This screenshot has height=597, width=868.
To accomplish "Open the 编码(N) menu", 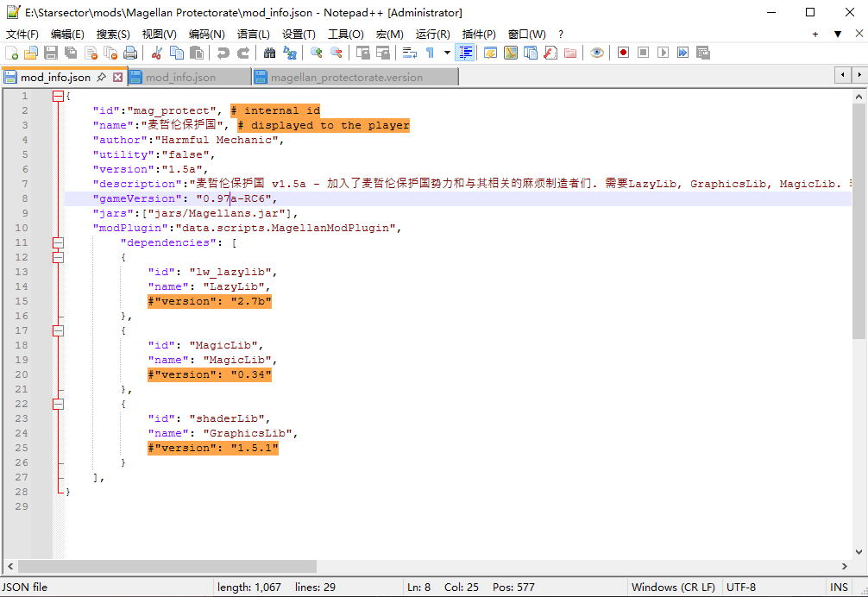I will [x=206, y=35].
